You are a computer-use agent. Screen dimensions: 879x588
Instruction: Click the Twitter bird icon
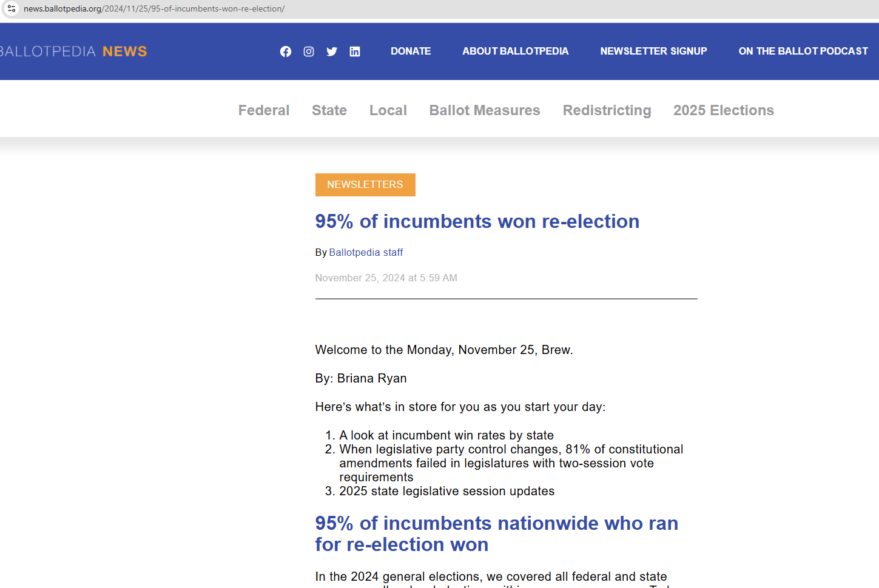pos(332,52)
